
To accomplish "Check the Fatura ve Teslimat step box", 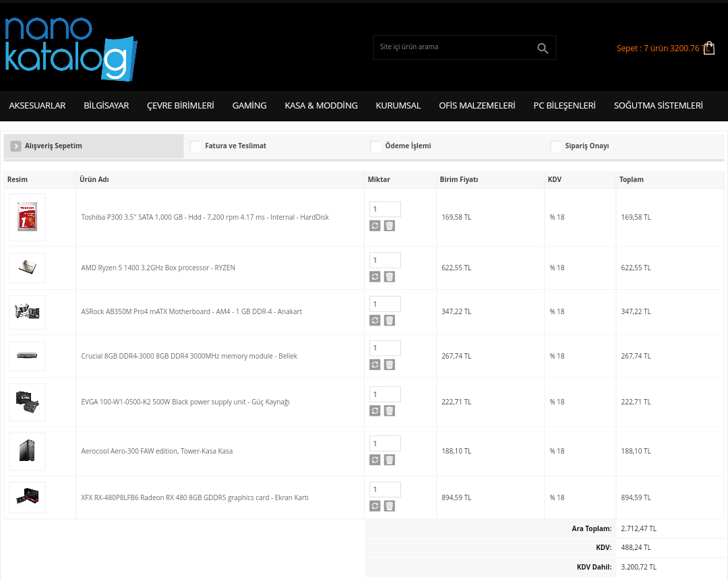I will [x=195, y=146].
